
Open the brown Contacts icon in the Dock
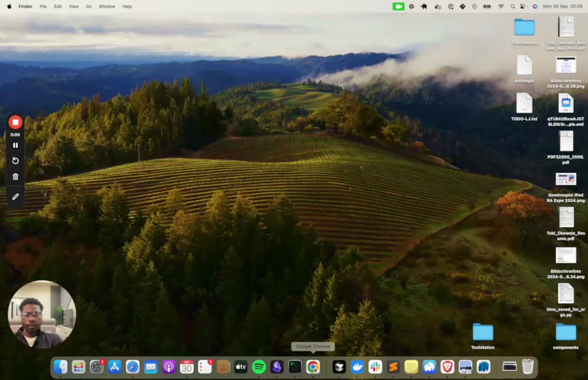[223, 367]
